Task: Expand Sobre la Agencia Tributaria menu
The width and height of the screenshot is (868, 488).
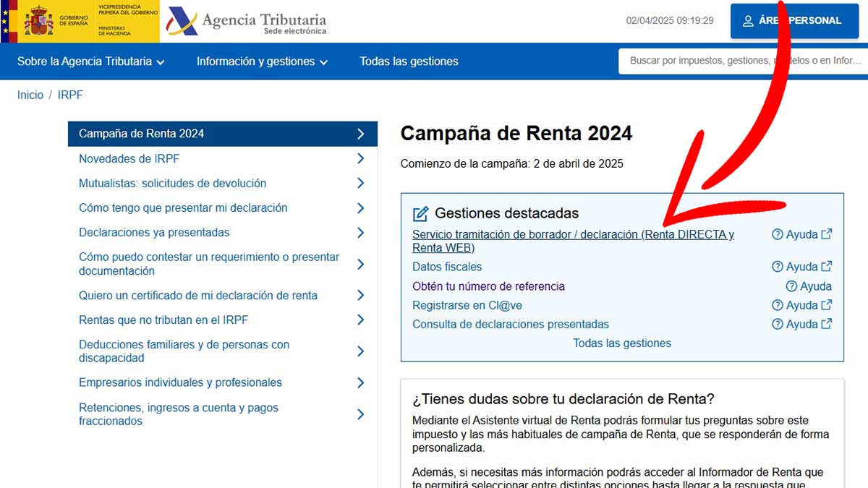Action: [x=91, y=61]
